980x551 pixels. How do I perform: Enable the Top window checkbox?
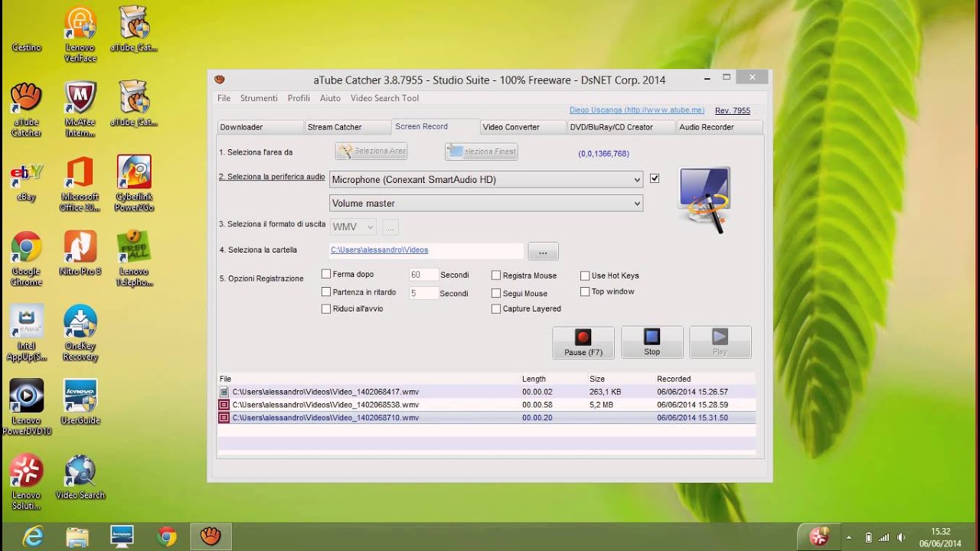tap(585, 292)
